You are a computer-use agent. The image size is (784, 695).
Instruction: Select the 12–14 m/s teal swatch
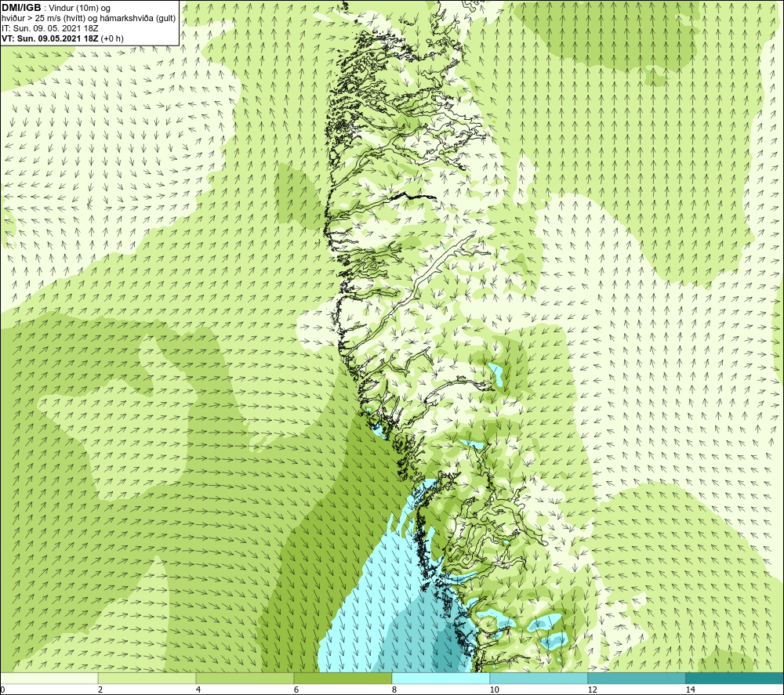click(x=637, y=678)
